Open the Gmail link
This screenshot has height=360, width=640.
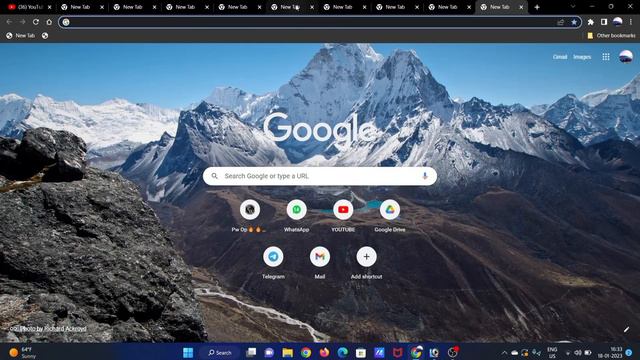[x=560, y=57]
